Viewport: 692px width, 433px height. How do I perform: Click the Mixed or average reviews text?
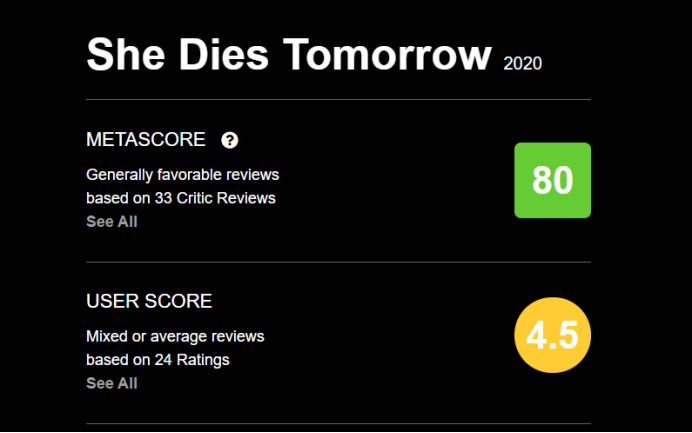[175, 336]
